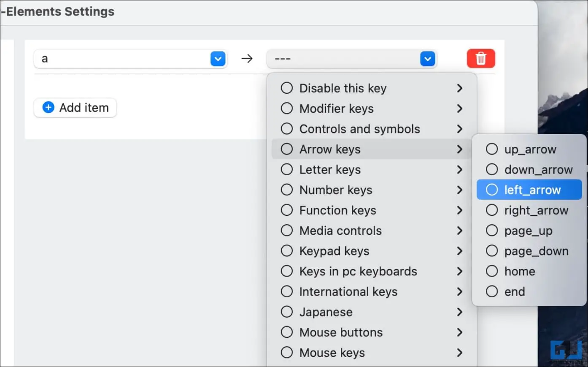The width and height of the screenshot is (588, 367).
Task: Click blue plus icon beside Add item
Action: coord(49,107)
